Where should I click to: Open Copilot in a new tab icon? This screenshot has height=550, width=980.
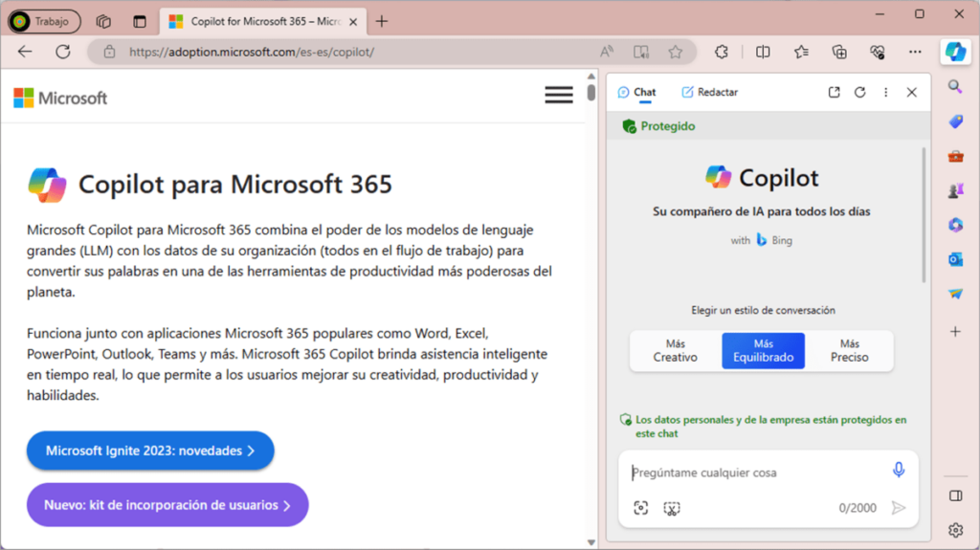[834, 93]
